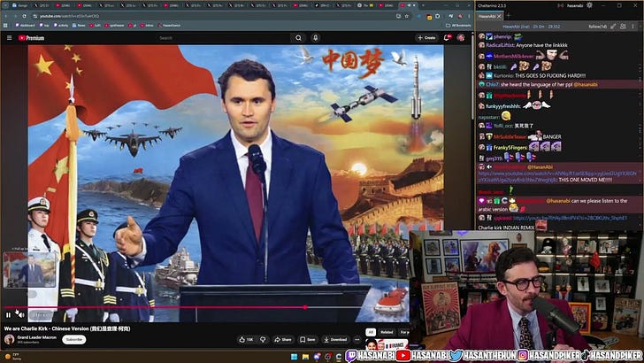
Task: Open the Grand Leader Macron channel name link
Action: pos(36,337)
